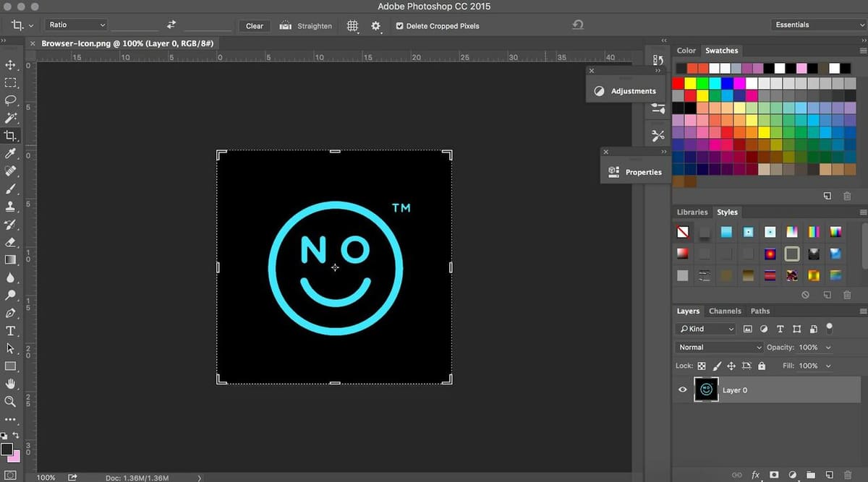Toggle filter for type layers
This screenshot has height=482, width=868.
[781, 329]
